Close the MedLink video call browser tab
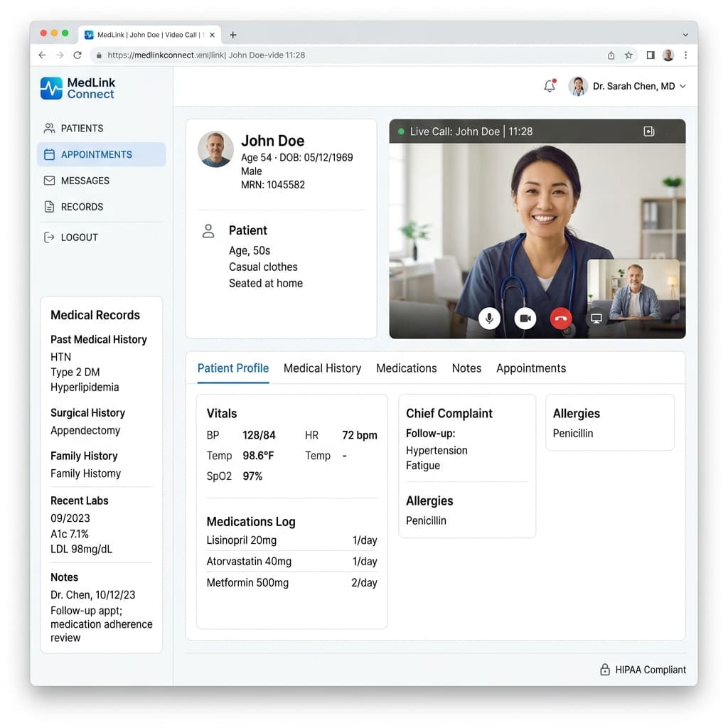 click(x=212, y=35)
